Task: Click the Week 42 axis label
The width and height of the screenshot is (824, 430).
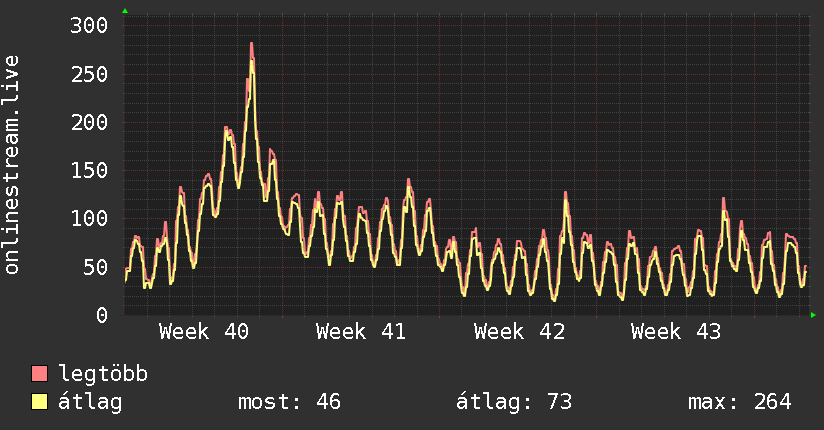Action: click(519, 332)
